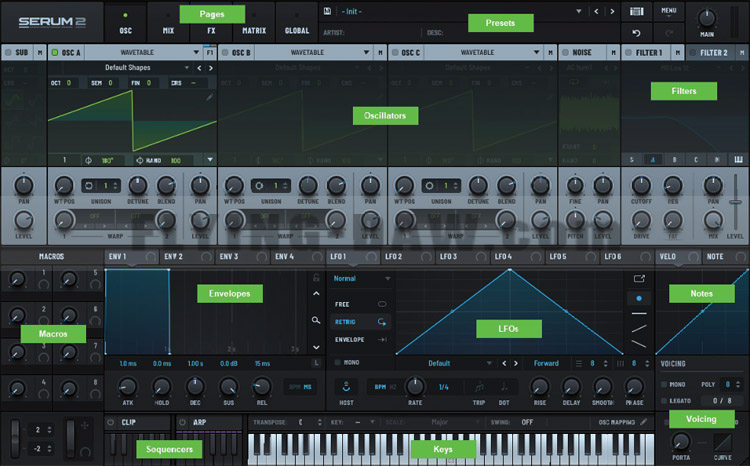Click the envelope lock icon
The image size is (750, 466).
pyautogui.click(x=316, y=277)
